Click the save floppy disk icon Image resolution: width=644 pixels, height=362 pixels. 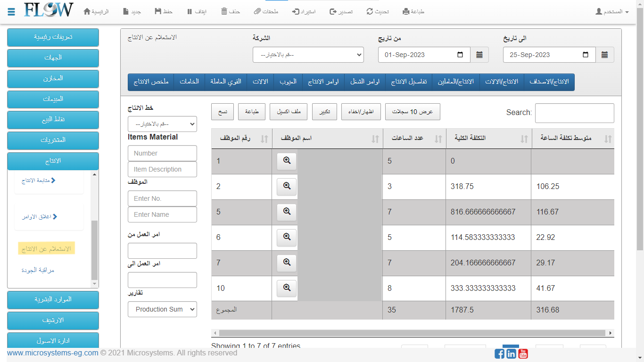point(157,11)
